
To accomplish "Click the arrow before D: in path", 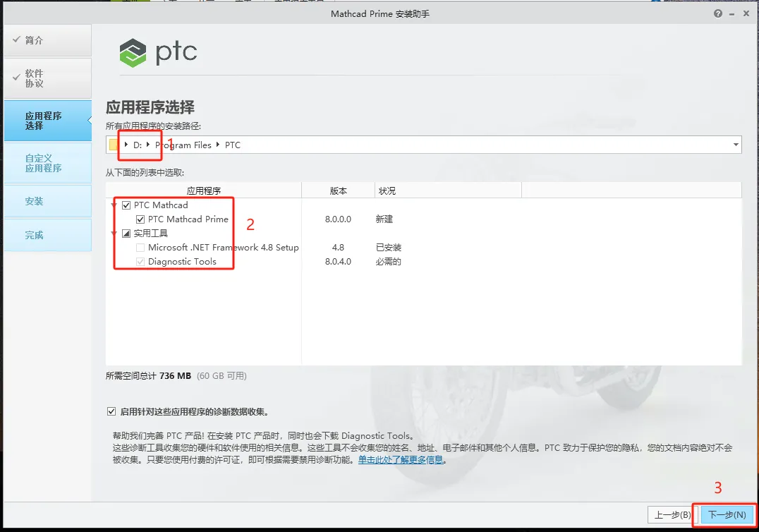I will click(x=126, y=144).
